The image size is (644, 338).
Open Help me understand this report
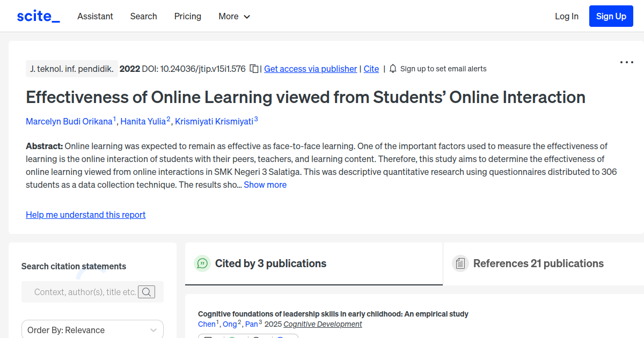point(85,215)
